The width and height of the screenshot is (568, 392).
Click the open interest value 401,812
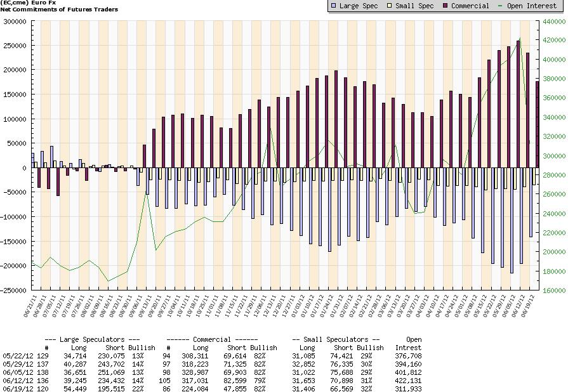pyautogui.click(x=408, y=372)
